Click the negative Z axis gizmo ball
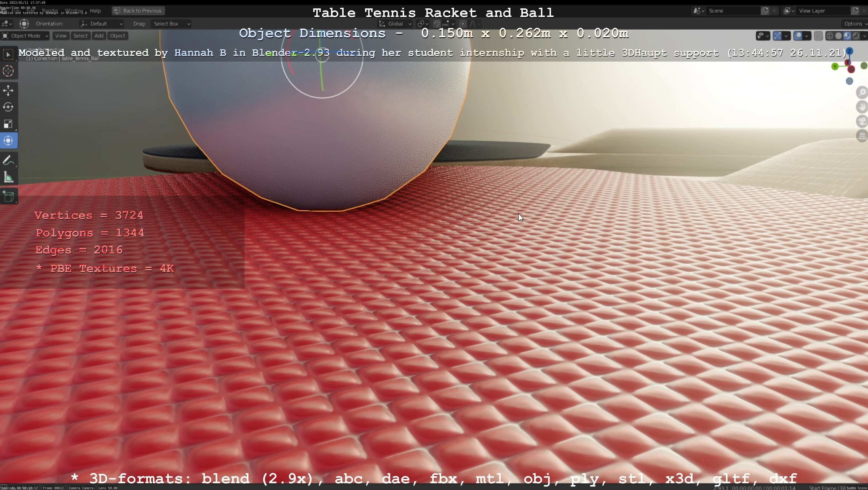This screenshot has height=490, width=868. pos(849,81)
